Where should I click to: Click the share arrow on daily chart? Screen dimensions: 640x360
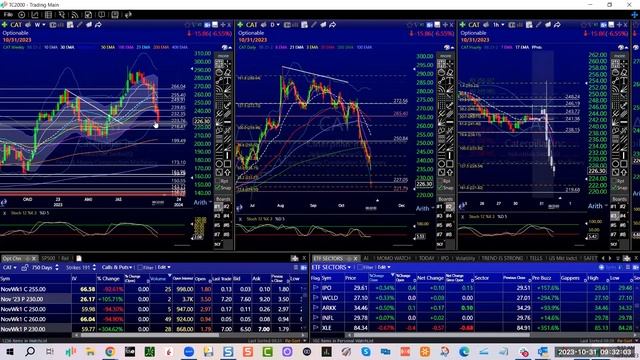pyautogui.click(x=333, y=25)
